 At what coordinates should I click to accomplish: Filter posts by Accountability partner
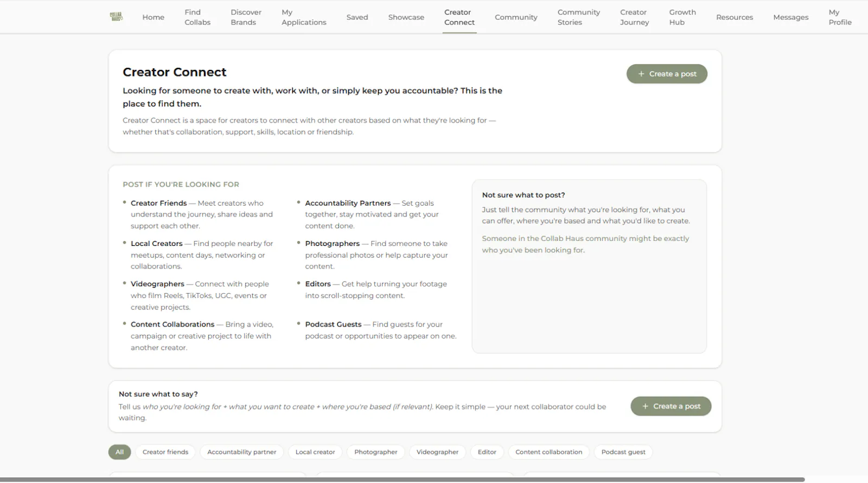(241, 452)
